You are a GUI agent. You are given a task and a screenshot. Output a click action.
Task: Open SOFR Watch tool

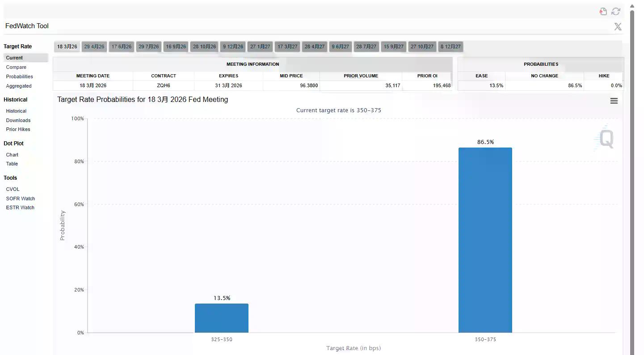21,199
